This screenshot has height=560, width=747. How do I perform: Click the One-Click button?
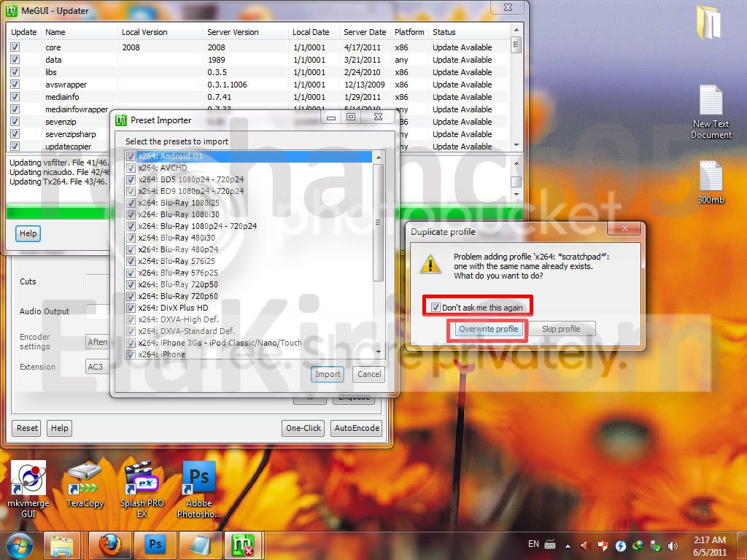[303, 428]
